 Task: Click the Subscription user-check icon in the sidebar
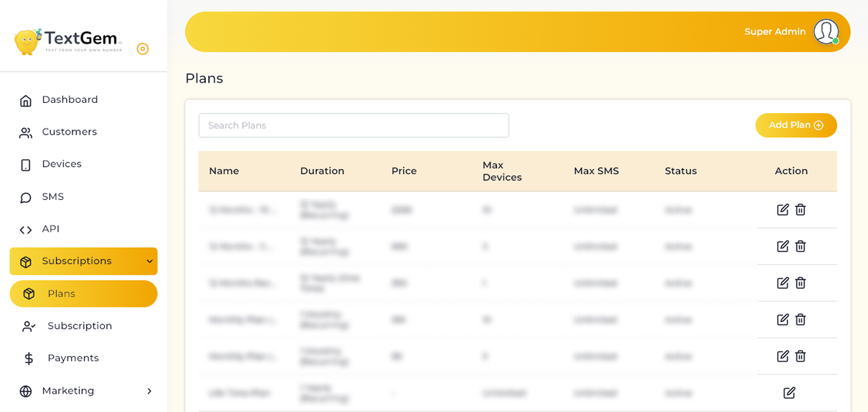(29, 326)
